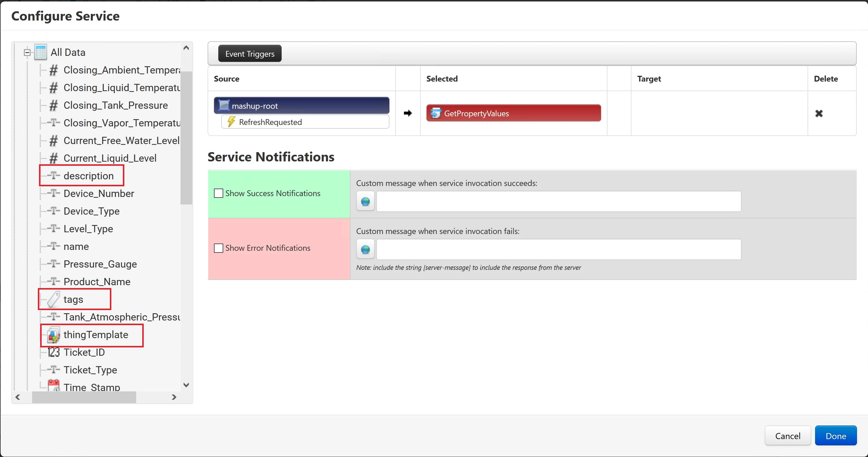Select Closing_Vapor_Temperature tree label
Screen dimensions: 868x457
click(122, 123)
